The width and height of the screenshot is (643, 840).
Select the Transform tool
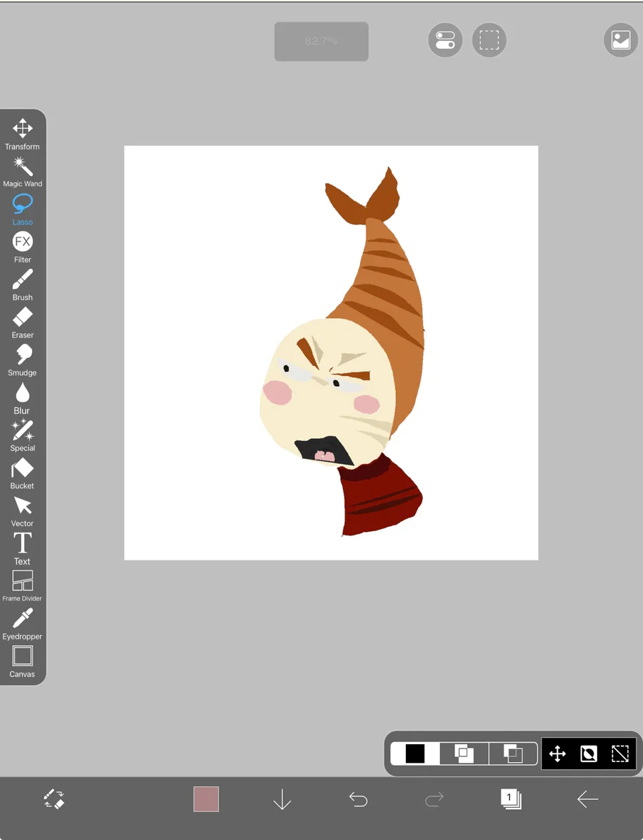click(x=22, y=134)
